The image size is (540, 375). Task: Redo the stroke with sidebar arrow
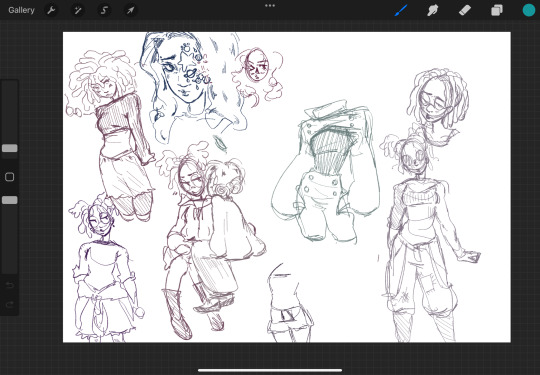(10, 304)
